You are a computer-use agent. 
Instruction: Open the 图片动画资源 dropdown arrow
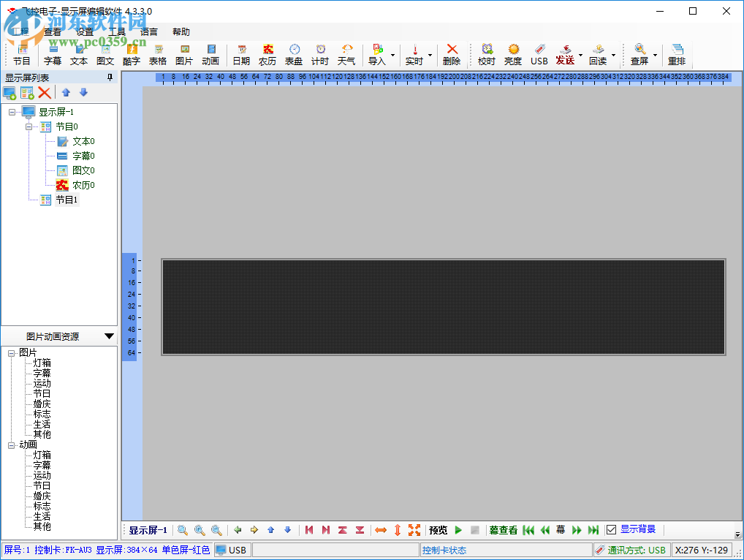[109, 336]
